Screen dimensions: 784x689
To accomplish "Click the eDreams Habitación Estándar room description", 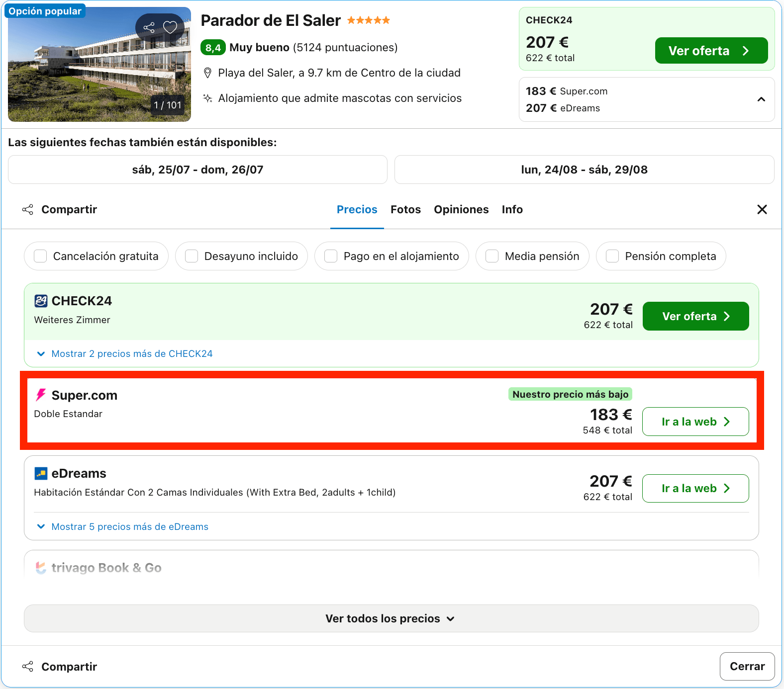I will (x=215, y=492).
